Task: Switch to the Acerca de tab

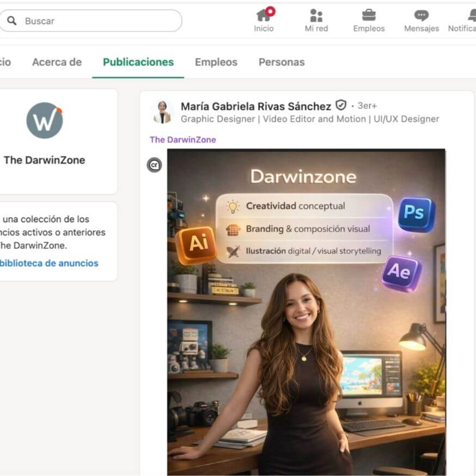Action: point(57,62)
